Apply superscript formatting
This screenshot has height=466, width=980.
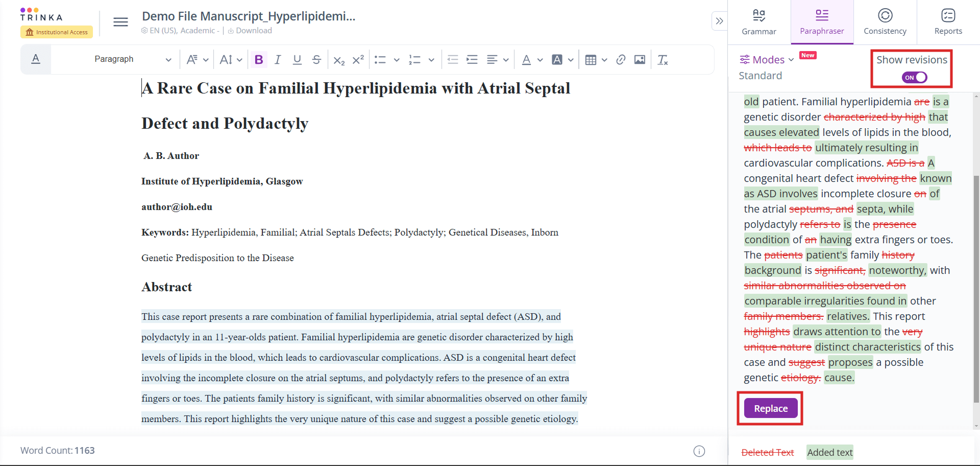(358, 60)
